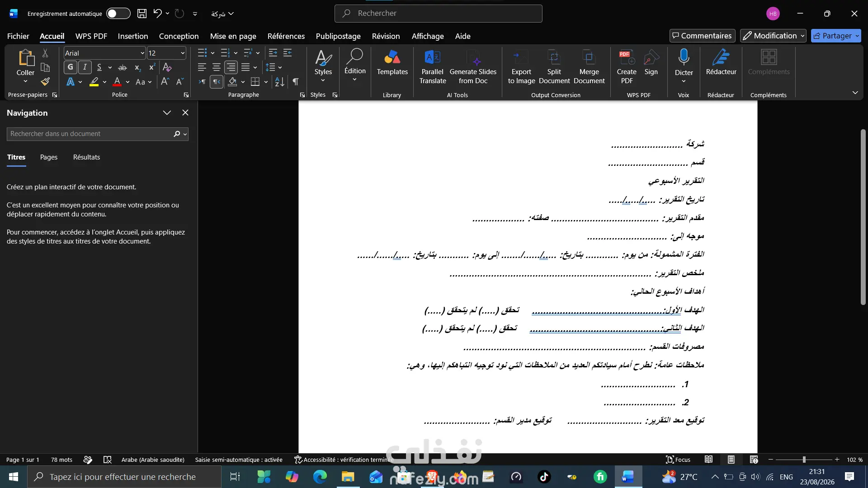The height and width of the screenshot is (488, 868).
Task: Open the Sign tool
Action: coord(651,63)
